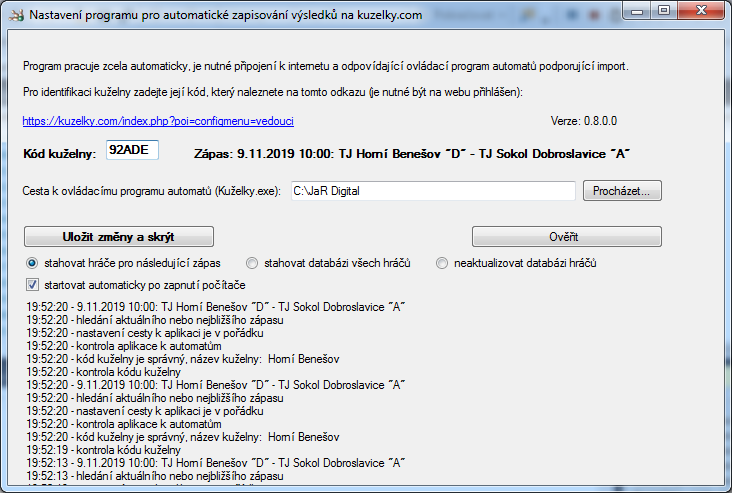Select neaktualizovat databázi hráčů radio button
The height and width of the screenshot is (493, 732).
point(442,263)
